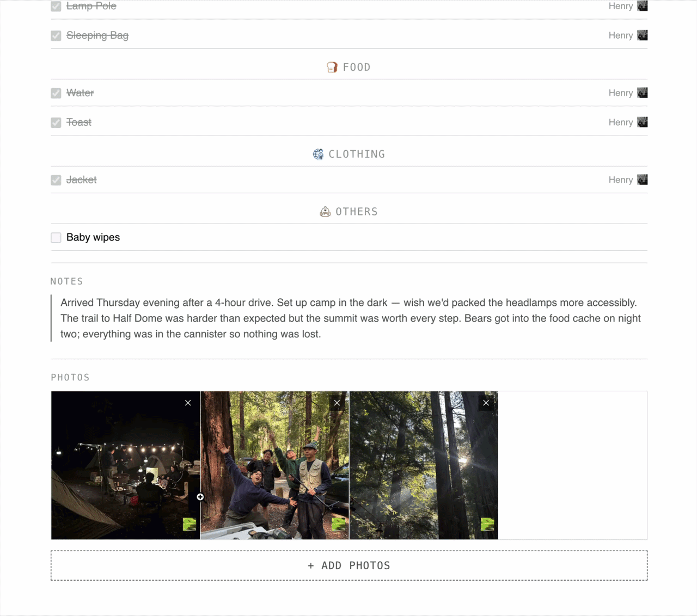Click Henry's avatar on Lamp Pole row
Image resolution: width=697 pixels, height=616 pixels.
tap(643, 6)
